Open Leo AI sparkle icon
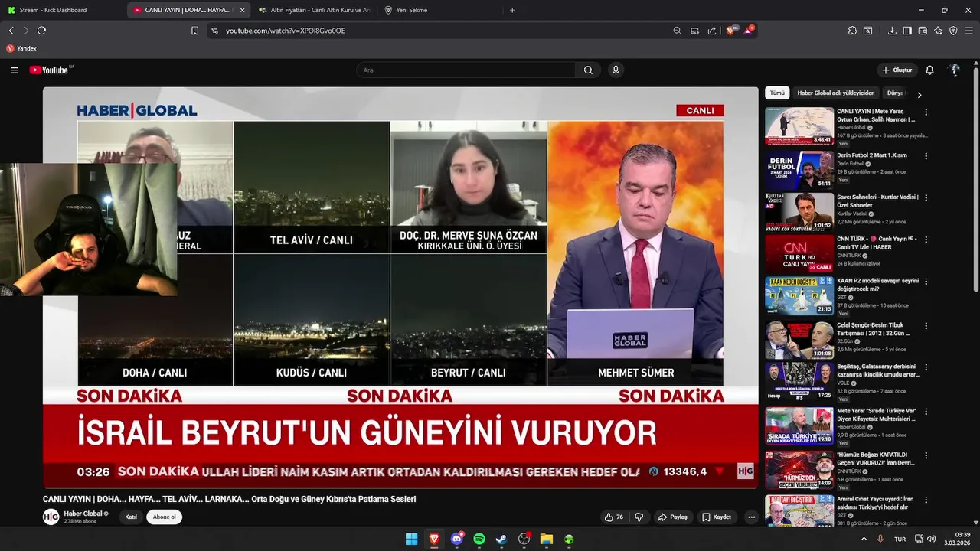Viewport: 980px width, 551px height. [938, 31]
